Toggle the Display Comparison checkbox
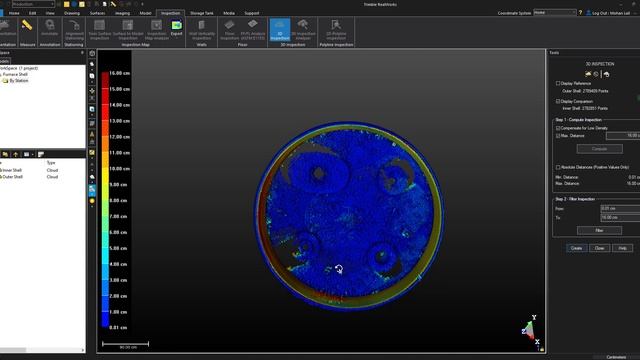 point(558,101)
